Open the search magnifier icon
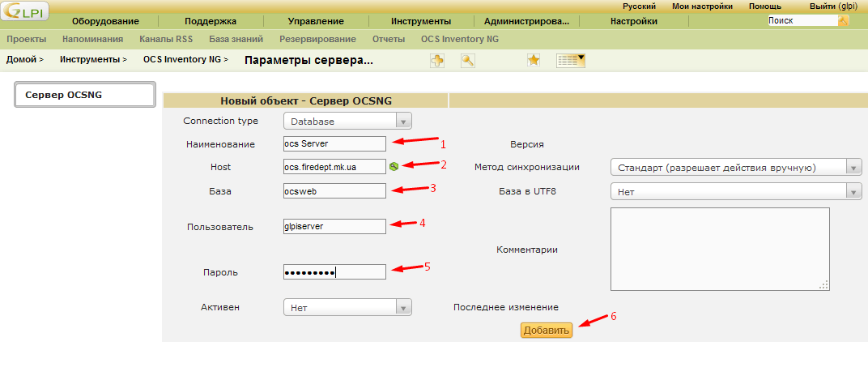Screen dimensions: 868x380 pos(468,61)
